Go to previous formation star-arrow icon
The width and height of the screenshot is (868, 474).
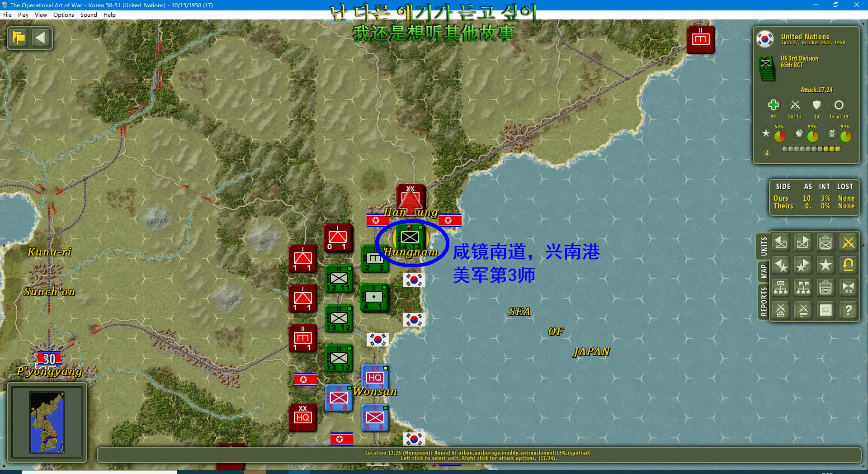pyautogui.click(x=781, y=265)
